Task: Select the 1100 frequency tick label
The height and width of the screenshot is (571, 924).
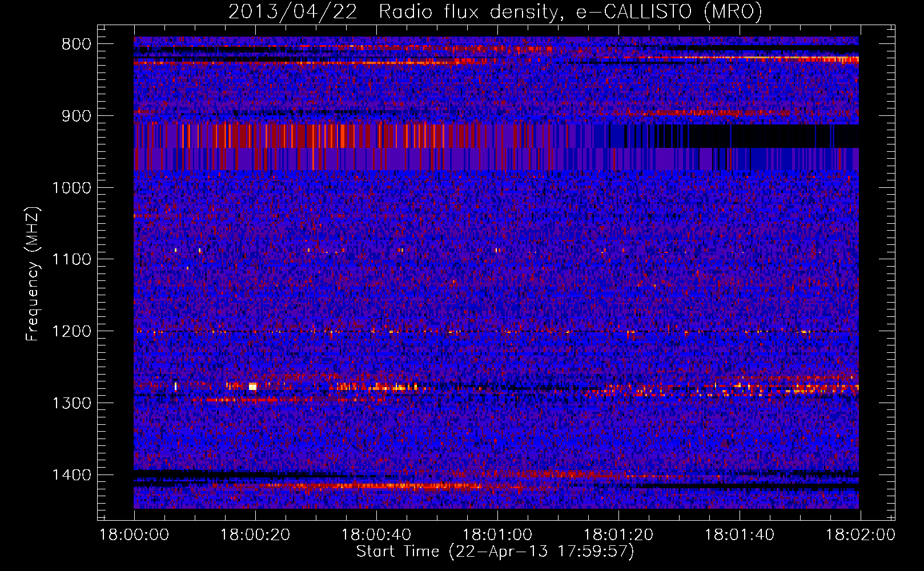Action: [71, 260]
